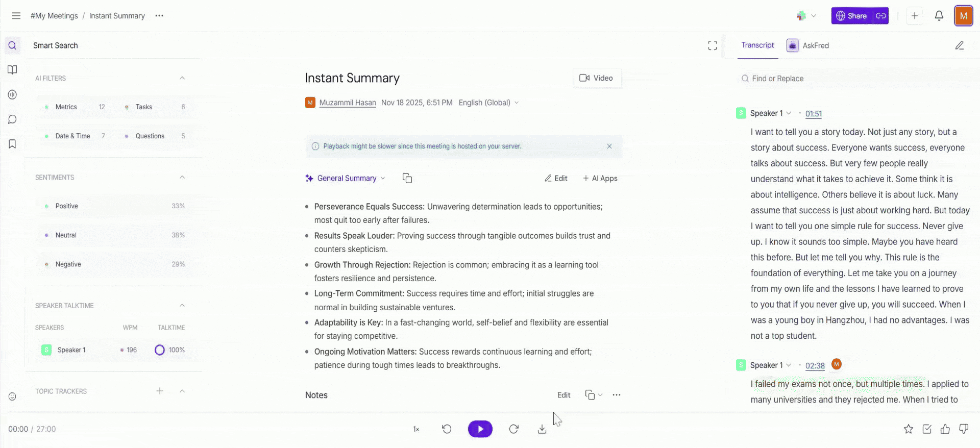Open the bookmarks sidebar icon
Screen dimensions: 980x448
click(x=13, y=144)
